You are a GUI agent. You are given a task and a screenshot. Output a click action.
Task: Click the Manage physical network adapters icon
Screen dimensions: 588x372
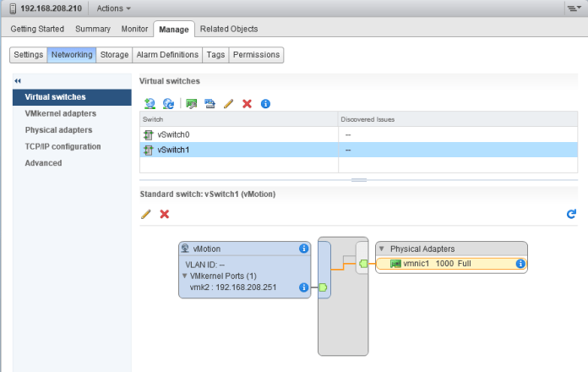192,103
